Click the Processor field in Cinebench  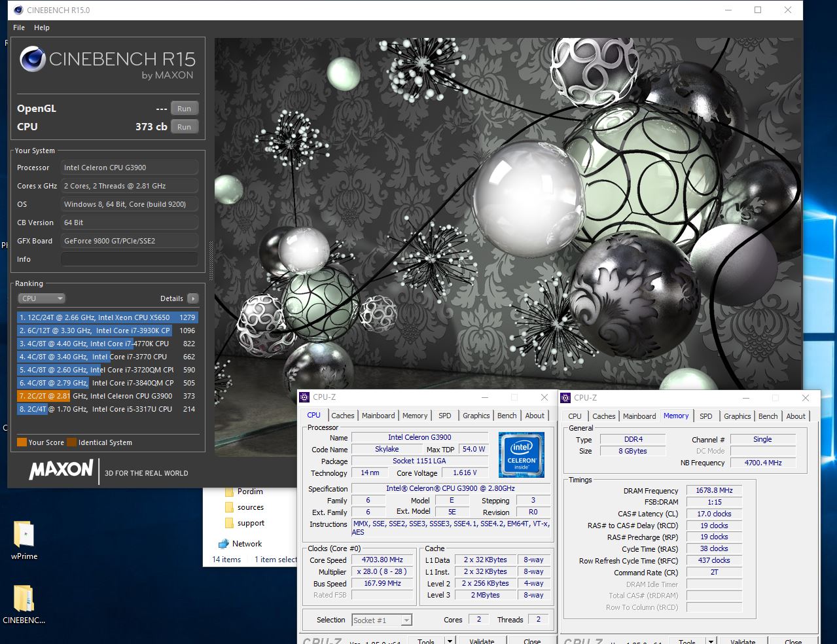pyautogui.click(x=130, y=168)
